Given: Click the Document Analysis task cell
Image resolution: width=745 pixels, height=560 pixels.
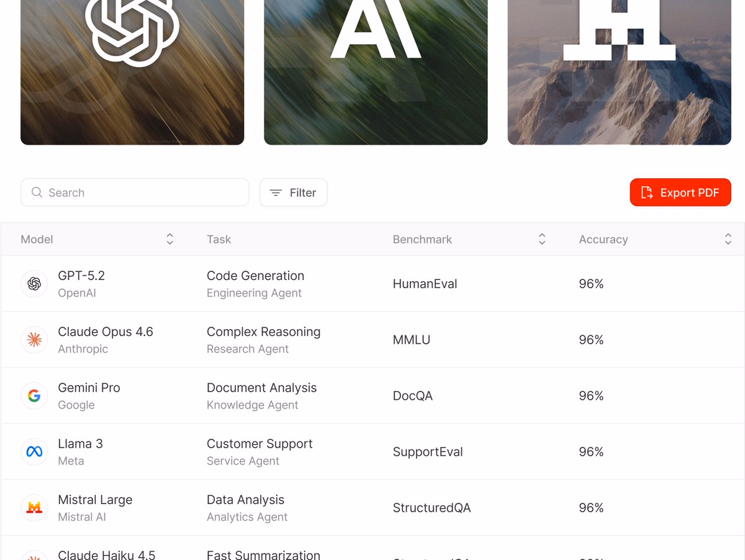Looking at the screenshot, I should point(261,387).
